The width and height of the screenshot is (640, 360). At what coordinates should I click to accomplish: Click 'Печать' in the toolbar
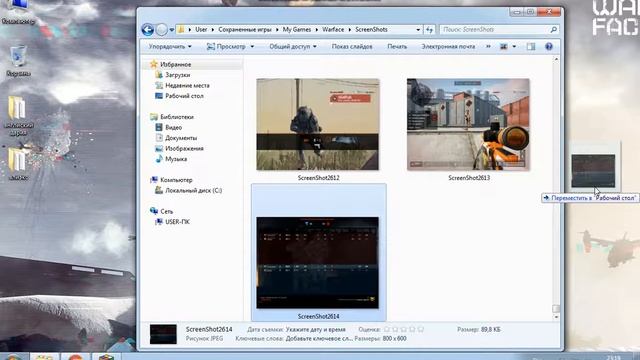click(397, 47)
